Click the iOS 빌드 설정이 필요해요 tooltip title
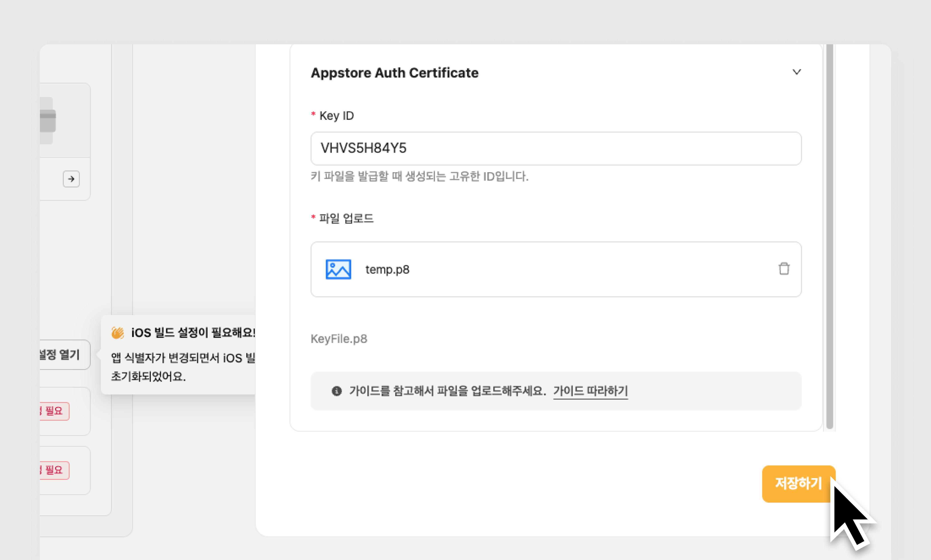This screenshot has width=931, height=560. pos(193,332)
